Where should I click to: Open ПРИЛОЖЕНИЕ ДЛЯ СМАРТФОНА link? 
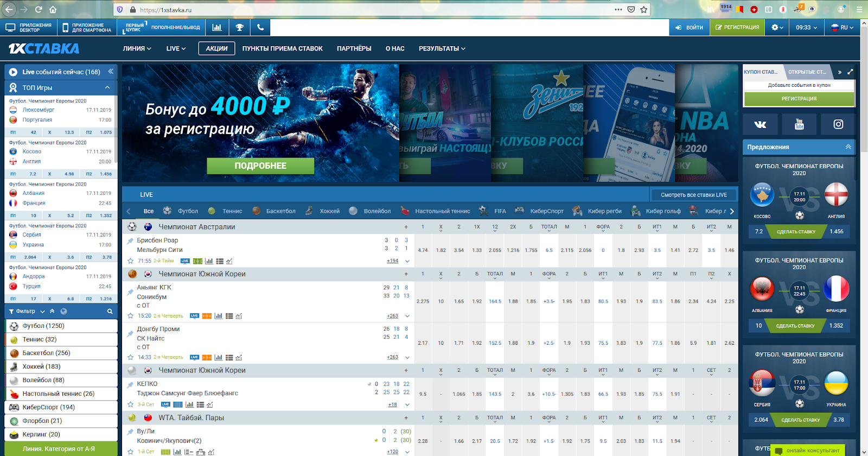[x=87, y=27]
